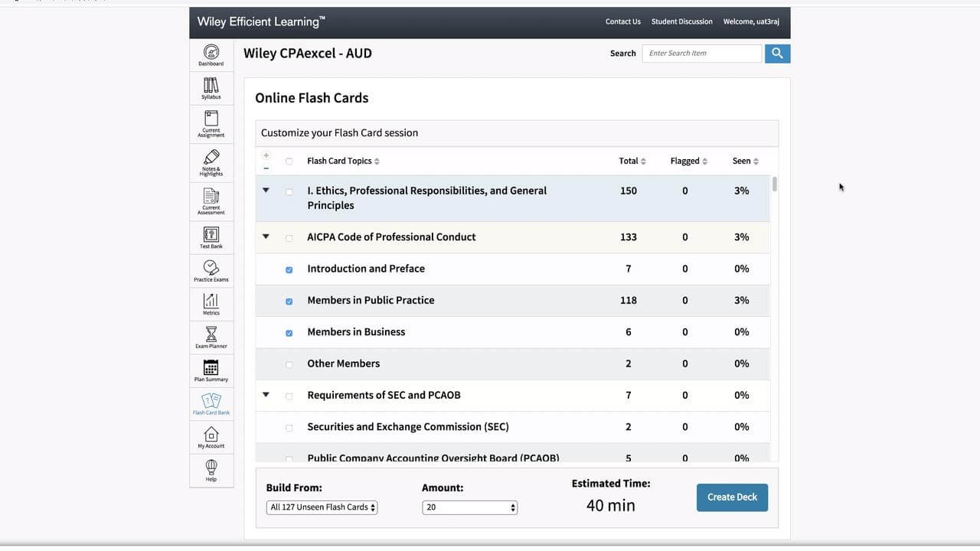Click total value 118
This screenshot has width=980, height=551.
(629, 300)
